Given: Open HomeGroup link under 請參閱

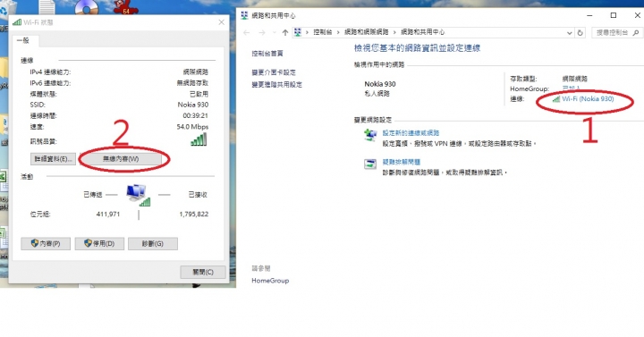Looking at the screenshot, I should [x=270, y=281].
